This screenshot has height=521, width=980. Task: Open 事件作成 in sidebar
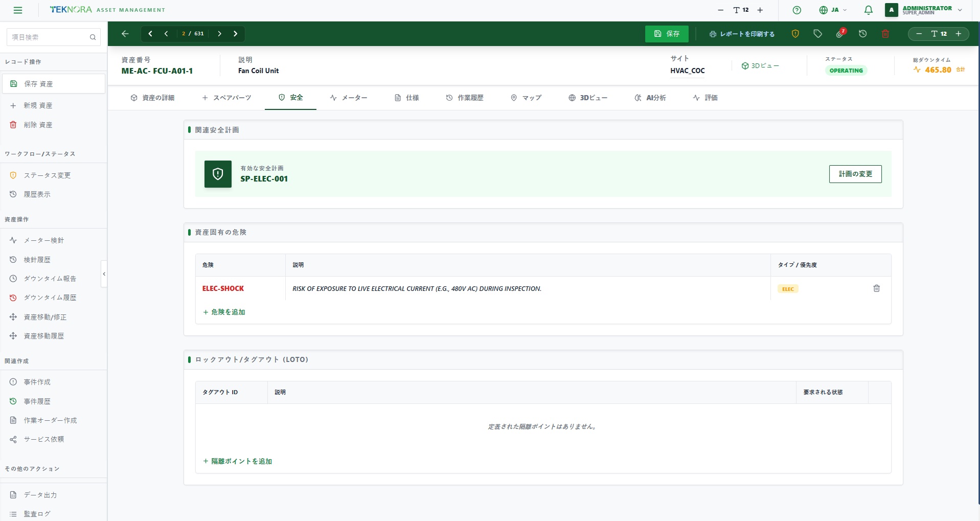point(53,382)
